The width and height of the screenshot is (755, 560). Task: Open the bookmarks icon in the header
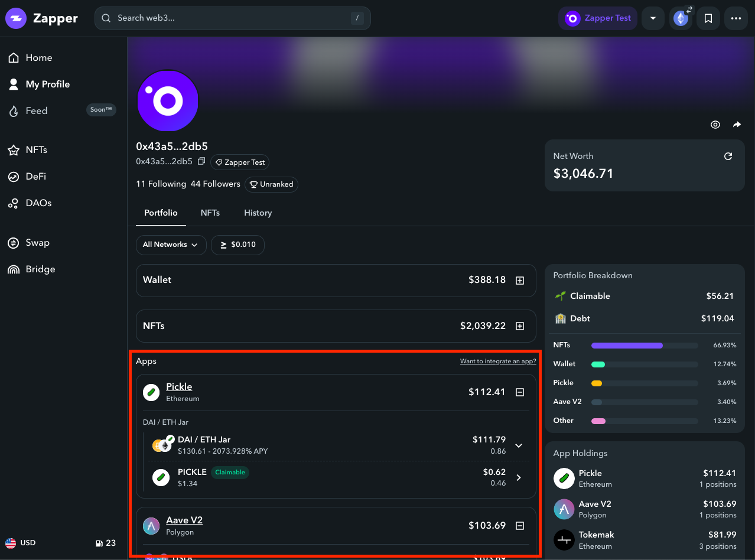tap(708, 18)
